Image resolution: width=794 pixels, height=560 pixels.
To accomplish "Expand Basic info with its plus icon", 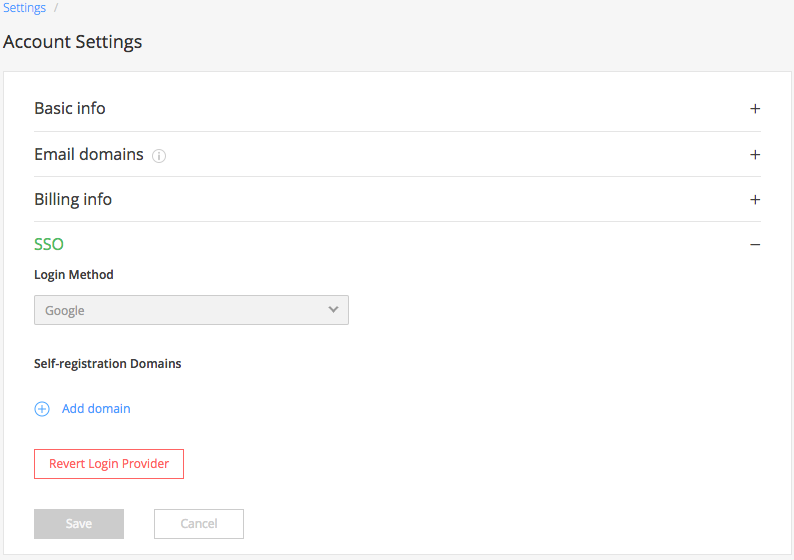I will (755, 109).
